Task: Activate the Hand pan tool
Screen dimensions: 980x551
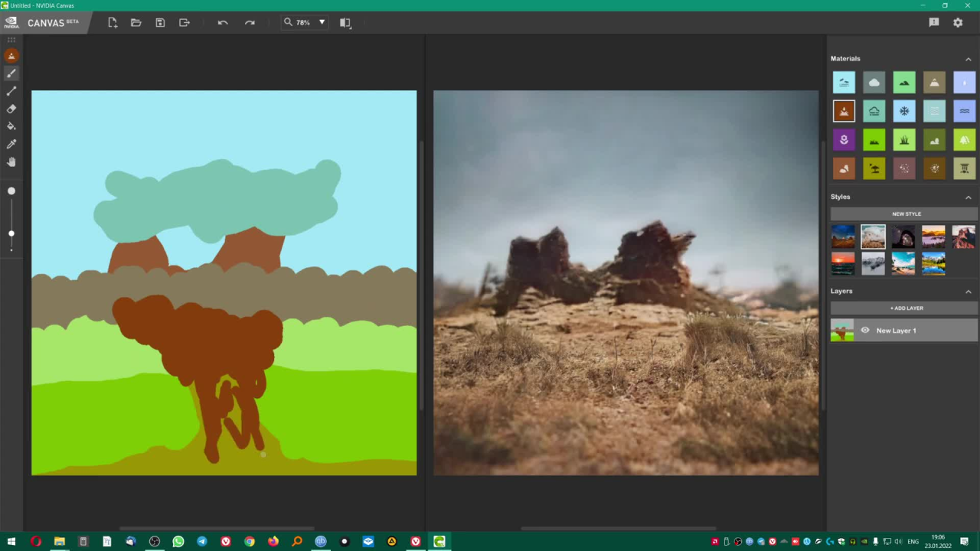Action: 11,161
